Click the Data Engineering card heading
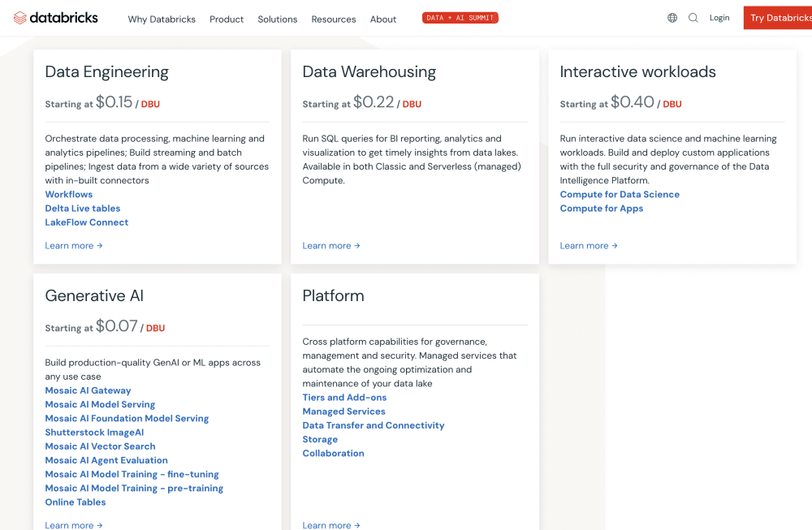 (106, 72)
